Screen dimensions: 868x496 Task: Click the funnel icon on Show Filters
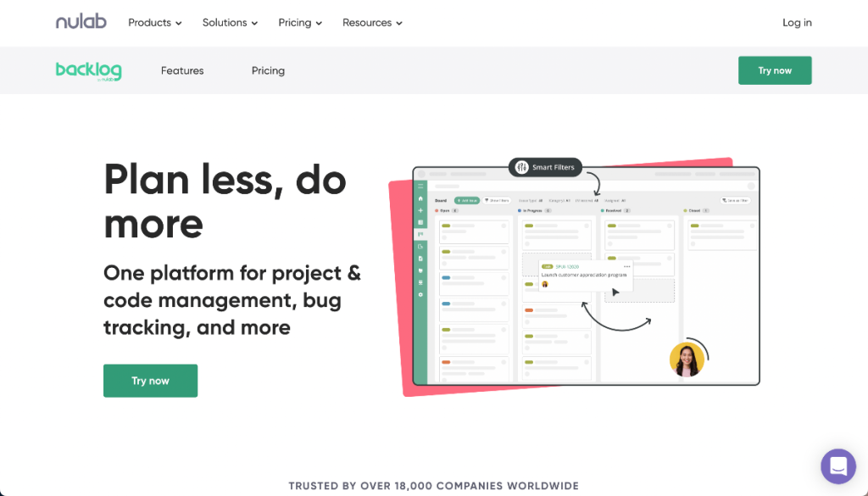coord(487,200)
